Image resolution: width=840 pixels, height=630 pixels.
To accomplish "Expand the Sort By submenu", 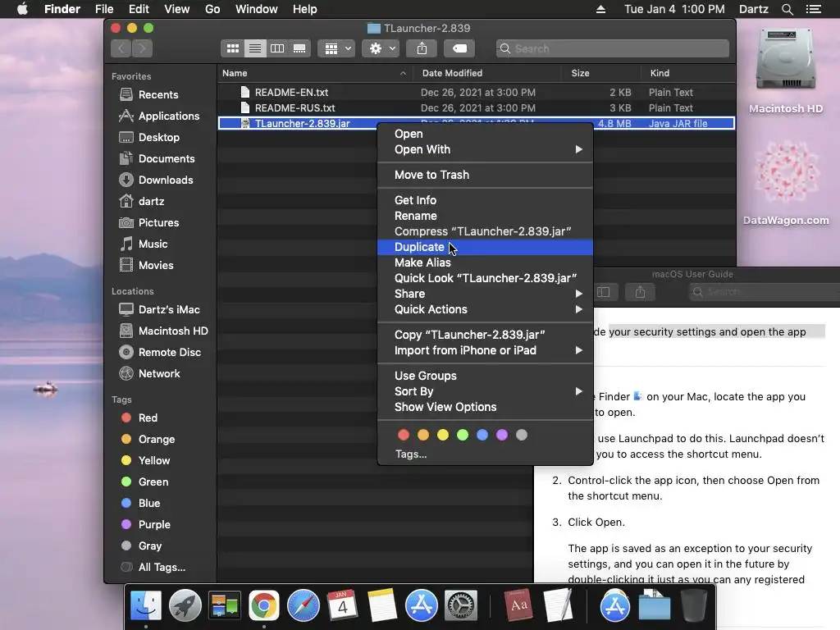I will 485,391.
